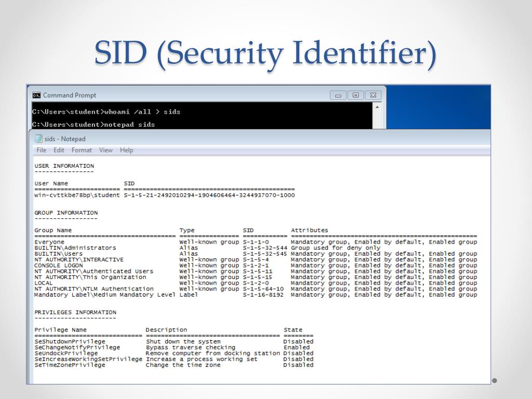Click the Notepad document icon in title bar
Viewport: 532px width, 399px height.
38,138
